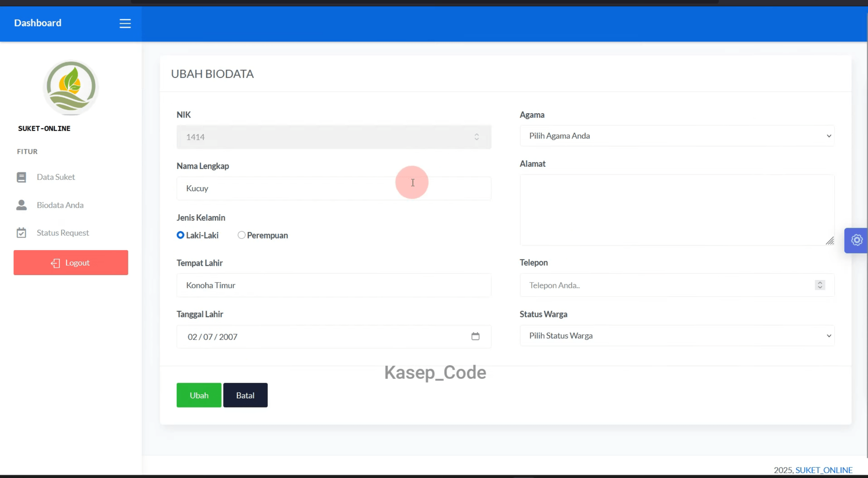Click the Data Suket document icon

pos(21,177)
